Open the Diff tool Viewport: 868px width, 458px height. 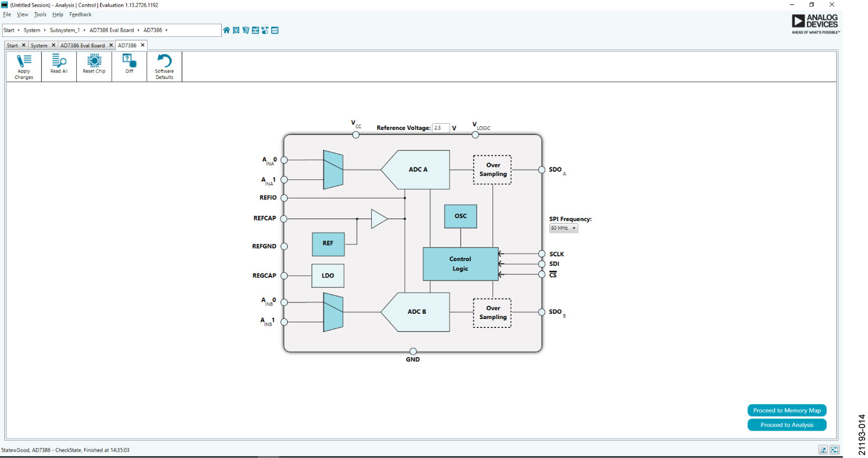(x=129, y=64)
